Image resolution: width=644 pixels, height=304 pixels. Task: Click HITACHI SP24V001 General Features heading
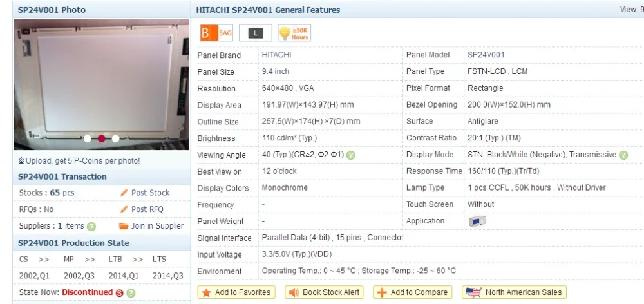pos(268,10)
